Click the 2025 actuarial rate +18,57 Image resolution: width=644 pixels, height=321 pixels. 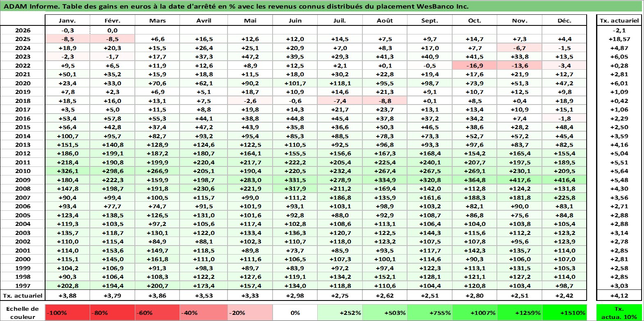(x=619, y=39)
